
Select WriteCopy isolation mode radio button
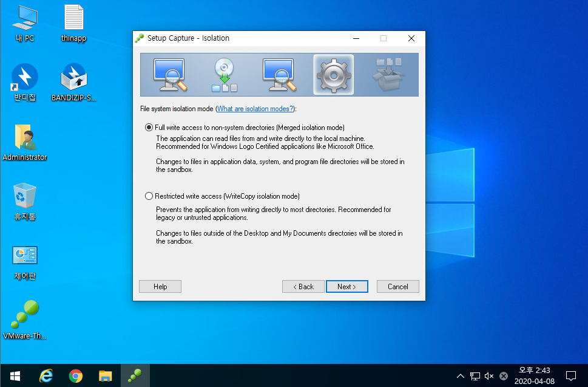pyautogui.click(x=149, y=196)
